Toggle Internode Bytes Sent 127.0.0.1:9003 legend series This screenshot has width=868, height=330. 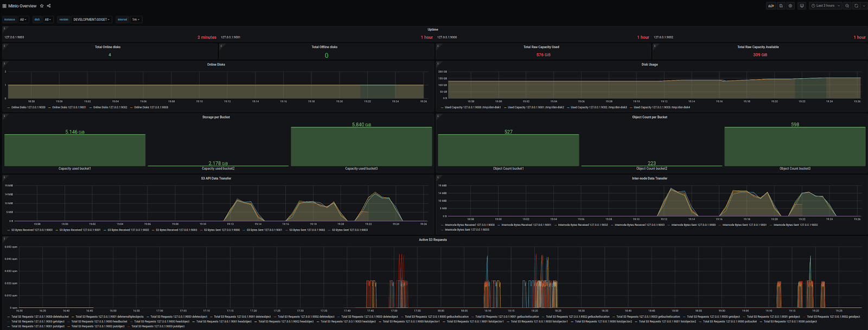pos(467,230)
